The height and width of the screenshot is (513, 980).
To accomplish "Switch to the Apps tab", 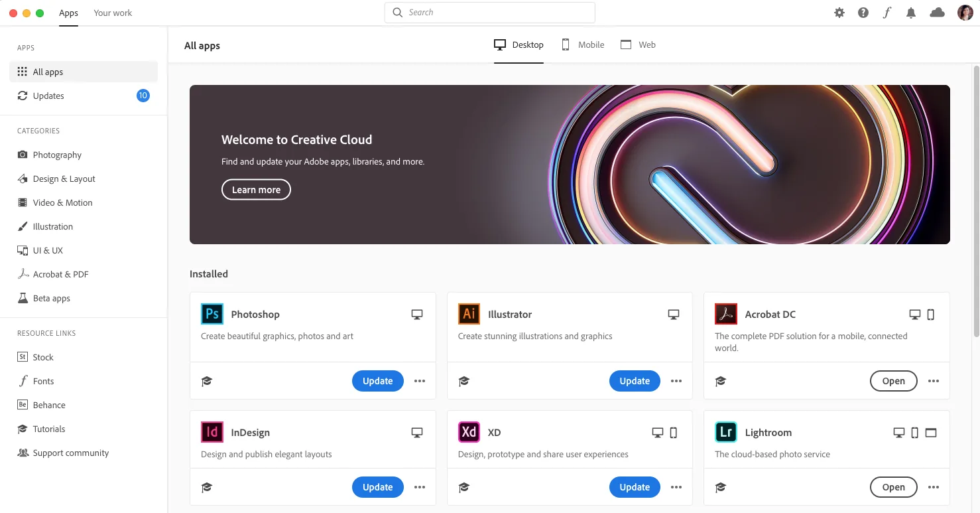I will pos(68,13).
